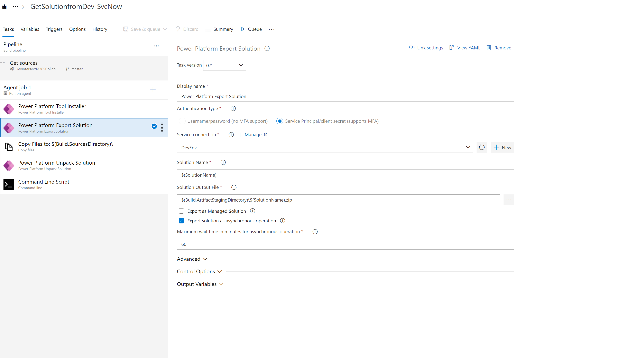Open the Triggers tab
Screen dimensions: 644x358
click(54, 29)
